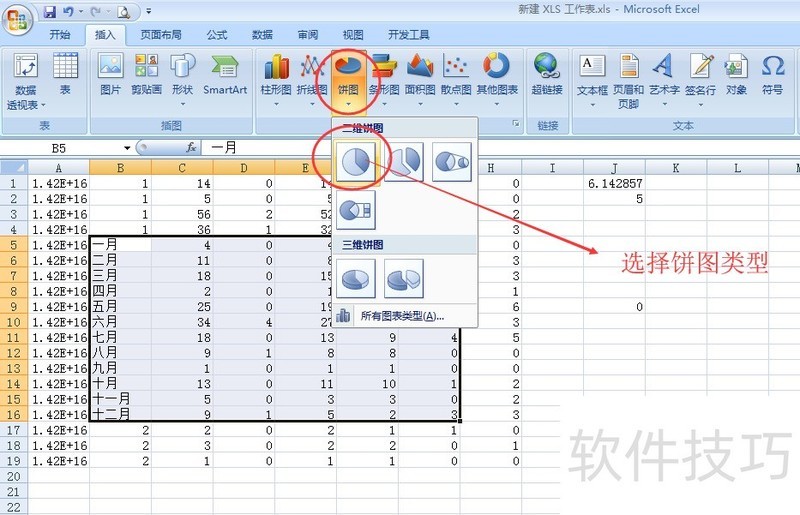This screenshot has width=800, height=515.
Task: Click cell containing 十二月
Action: click(x=120, y=414)
